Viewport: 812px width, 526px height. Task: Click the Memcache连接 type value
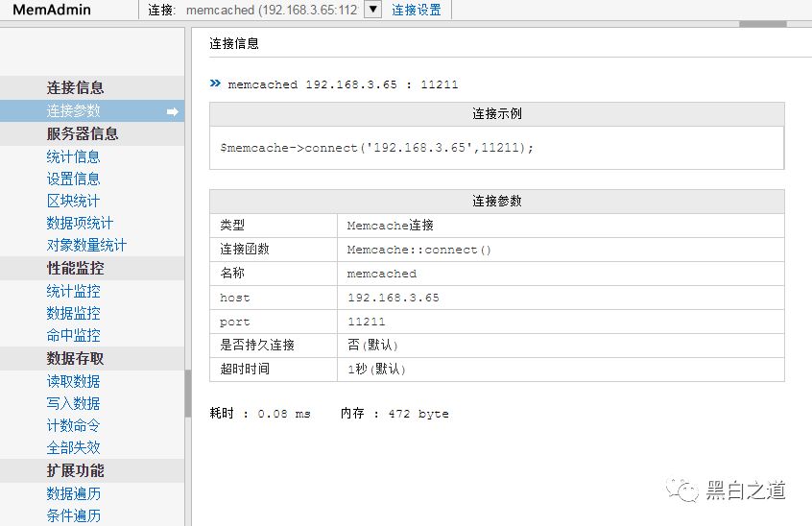(391, 226)
